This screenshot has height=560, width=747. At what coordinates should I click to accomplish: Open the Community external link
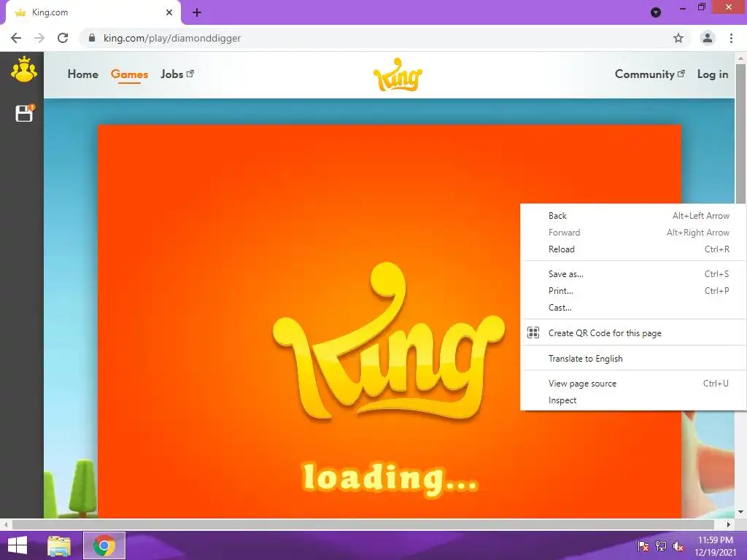650,74
